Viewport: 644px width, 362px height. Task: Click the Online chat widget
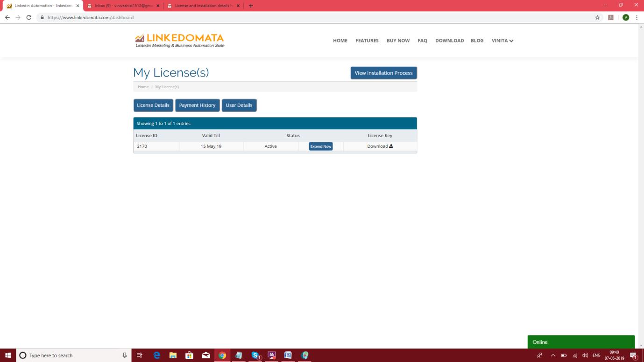click(x=581, y=342)
